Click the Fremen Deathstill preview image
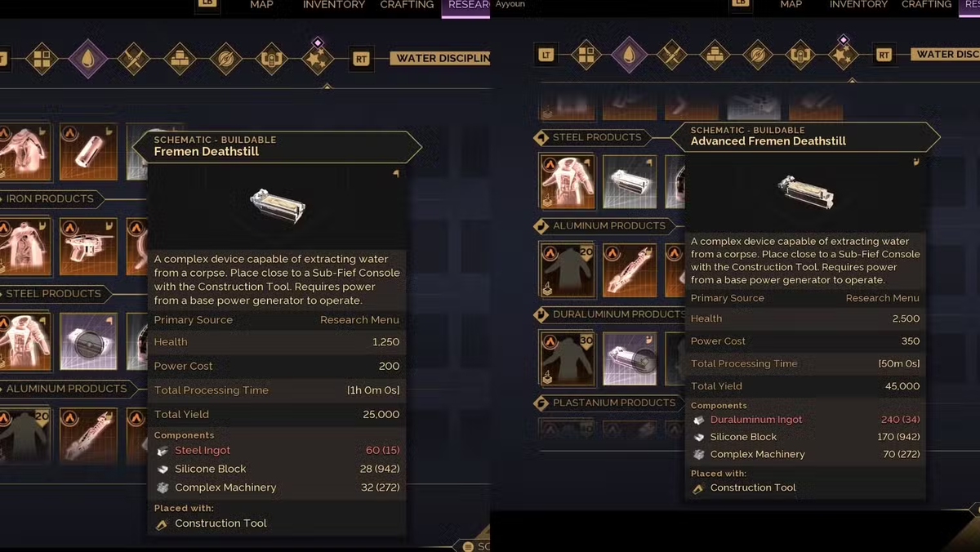980x552 pixels. click(x=278, y=205)
